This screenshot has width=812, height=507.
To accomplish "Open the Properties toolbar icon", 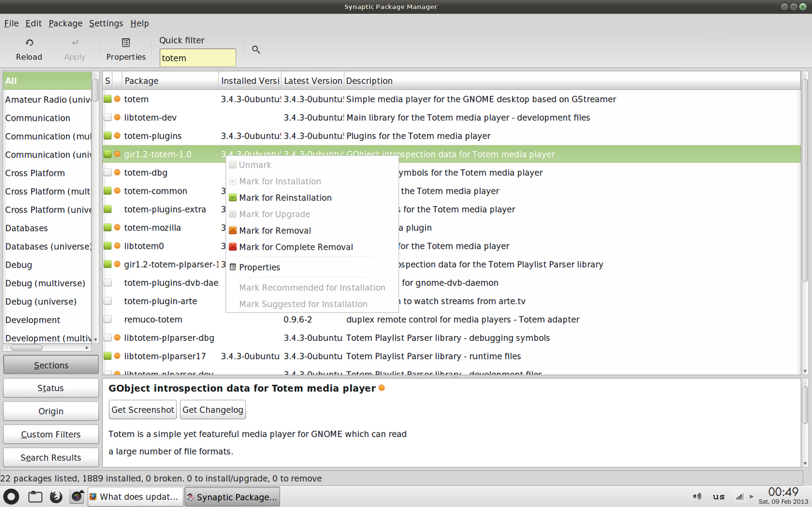I will point(126,43).
